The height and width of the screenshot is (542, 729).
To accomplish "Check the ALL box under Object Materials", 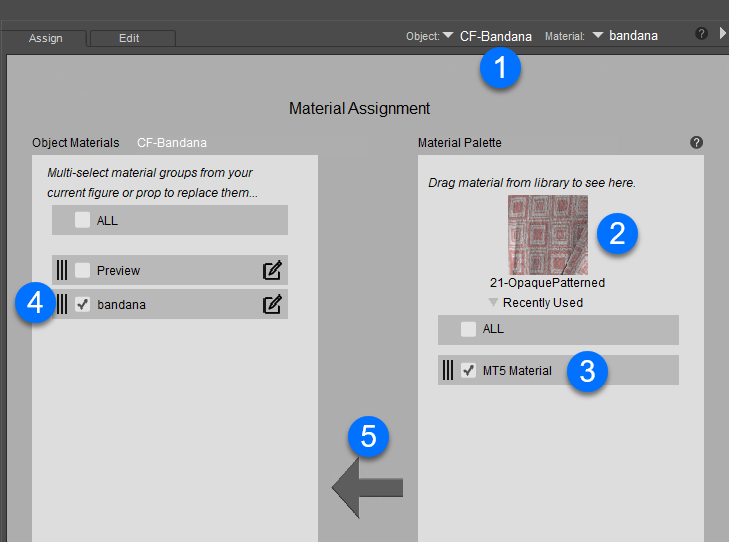I will pyautogui.click(x=82, y=220).
